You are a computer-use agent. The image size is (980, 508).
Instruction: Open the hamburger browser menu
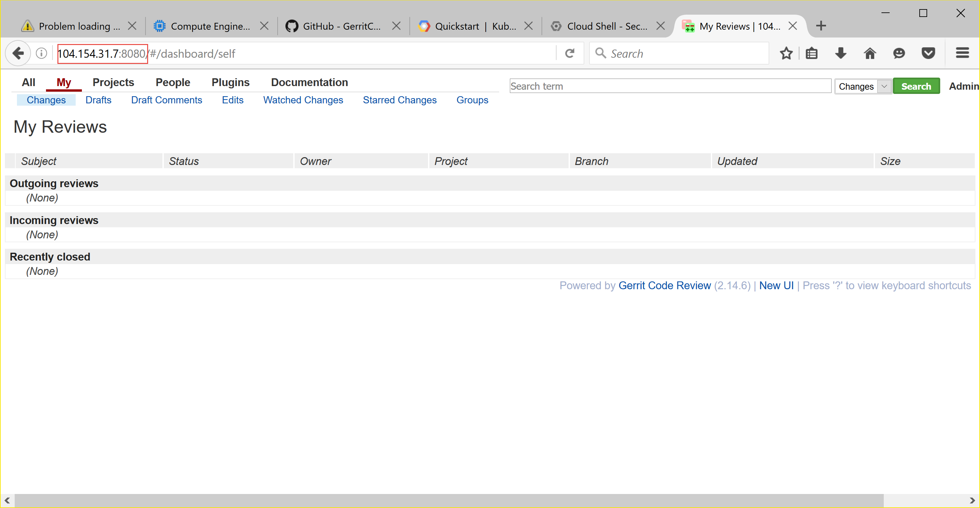pyautogui.click(x=962, y=53)
